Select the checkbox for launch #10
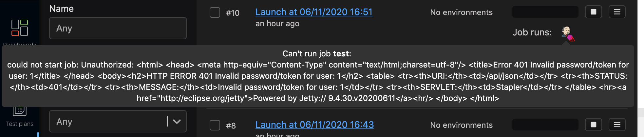This screenshot has width=644, height=137. [215, 12]
